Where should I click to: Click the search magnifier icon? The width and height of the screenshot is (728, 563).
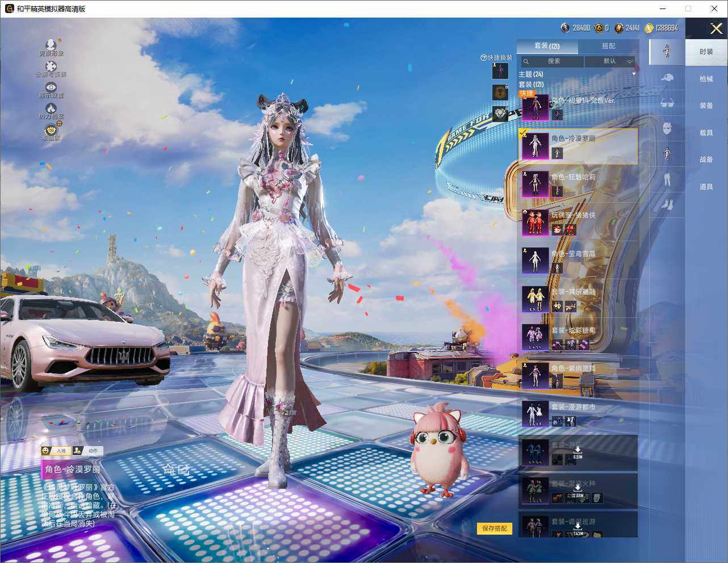coord(526,61)
